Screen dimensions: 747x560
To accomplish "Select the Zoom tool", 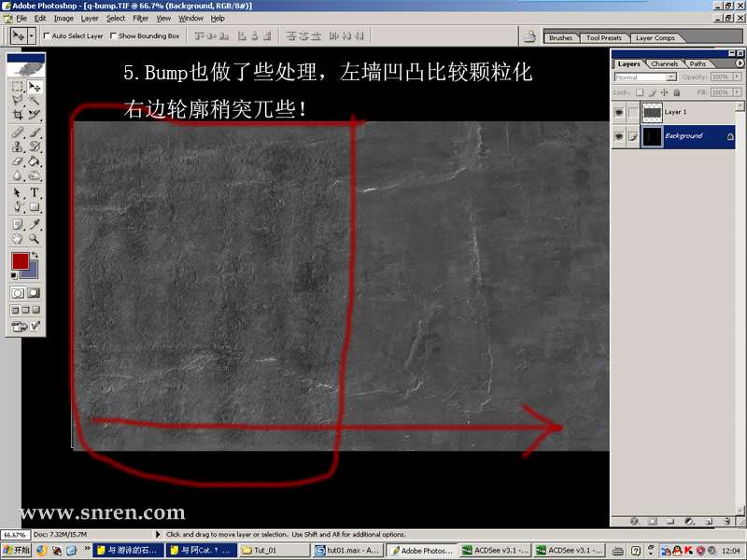I will tap(35, 238).
